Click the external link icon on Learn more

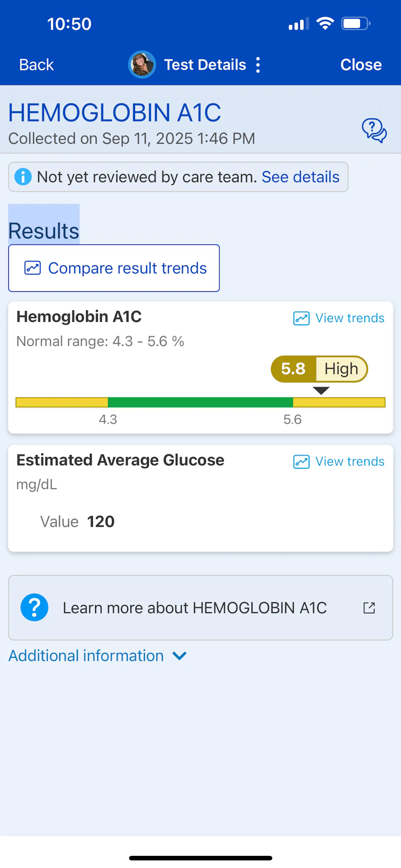(369, 608)
